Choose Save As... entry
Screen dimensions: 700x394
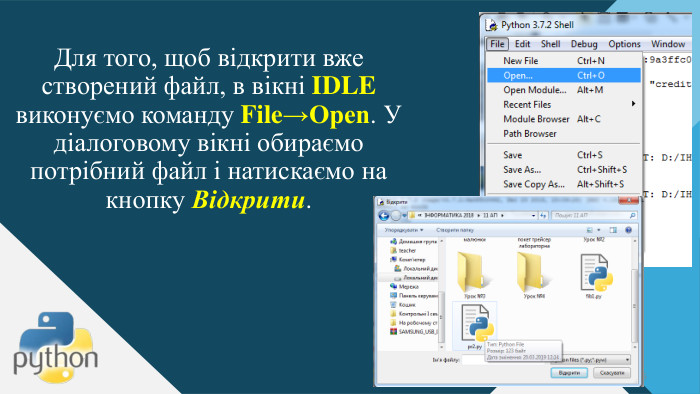564,170
